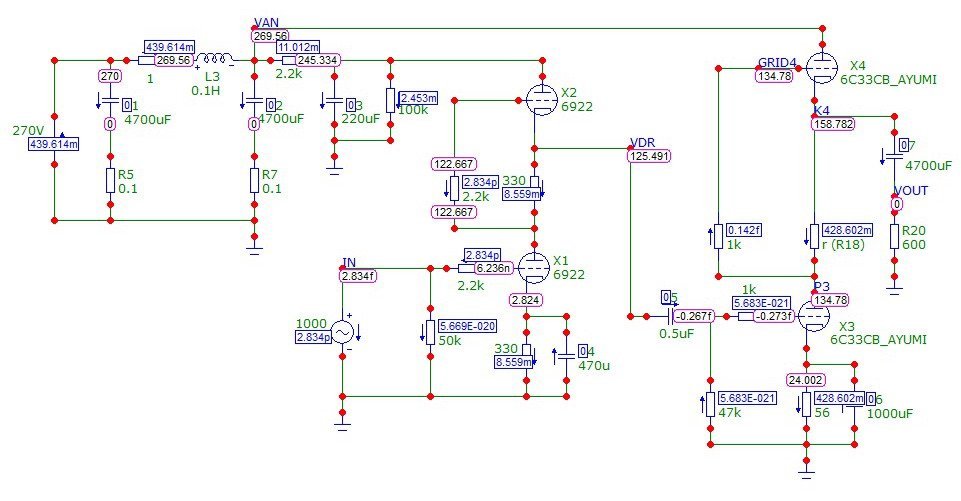Click the VDR node voltage value 125.491
This screenshot has height=501, width=961.
pyautogui.click(x=649, y=156)
